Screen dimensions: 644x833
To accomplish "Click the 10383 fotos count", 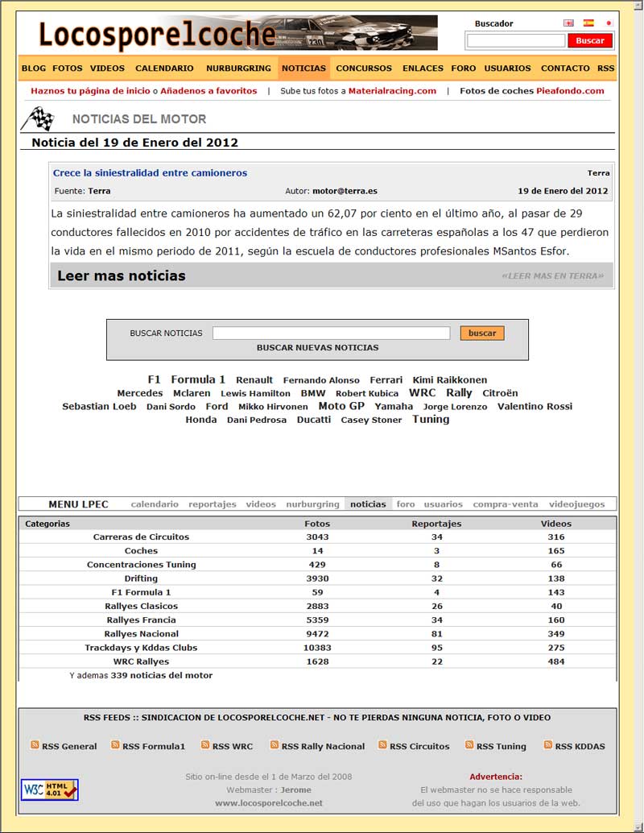I will click(317, 648).
